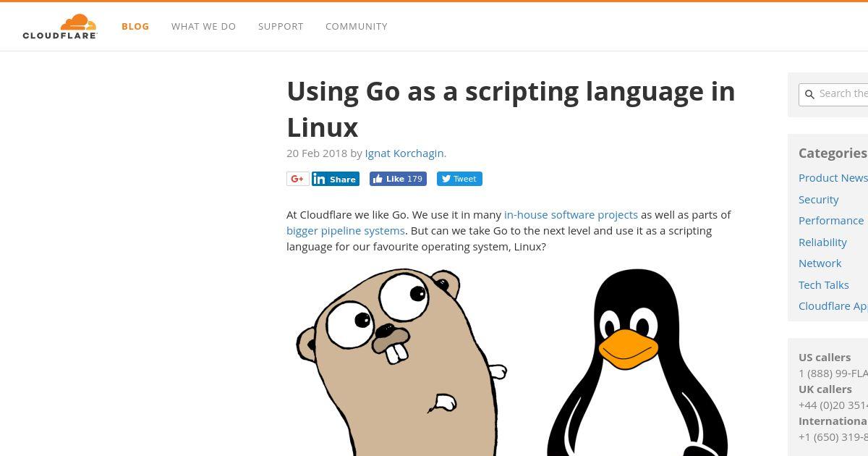868x456 pixels.
Task: Click the Google Plus share icon
Action: [297, 179]
